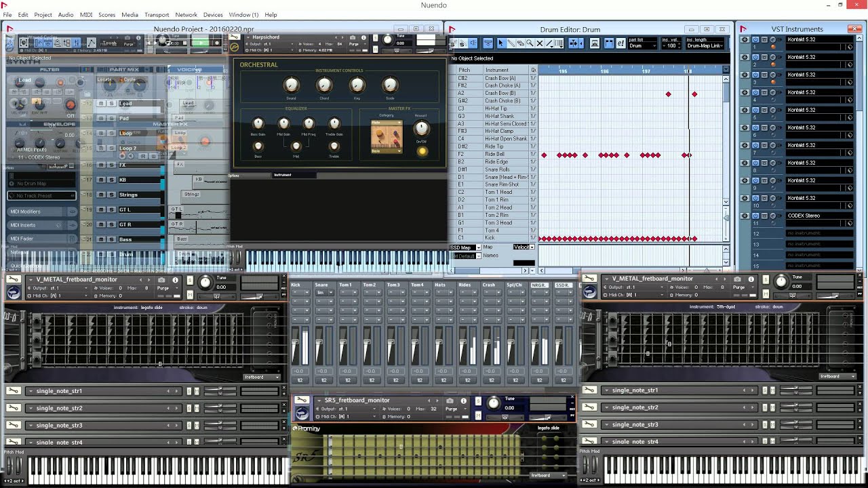
Task: Open the Help menu
Action: (x=271, y=15)
